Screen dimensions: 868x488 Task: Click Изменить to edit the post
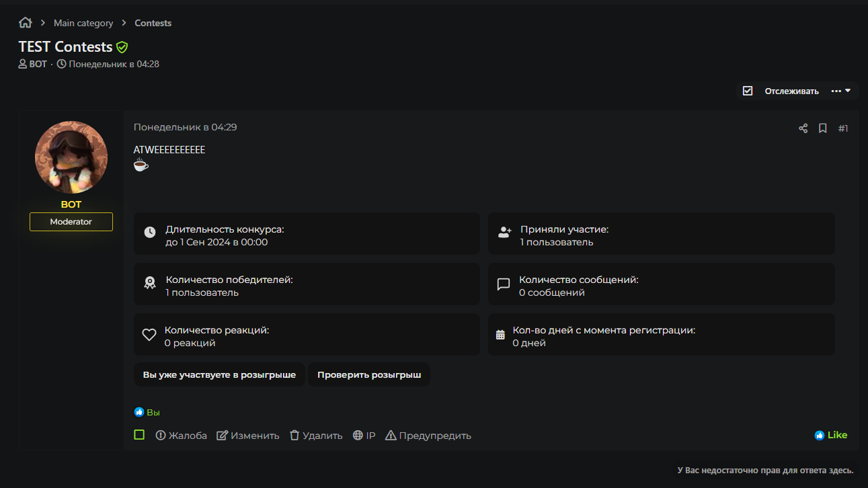[x=248, y=436]
